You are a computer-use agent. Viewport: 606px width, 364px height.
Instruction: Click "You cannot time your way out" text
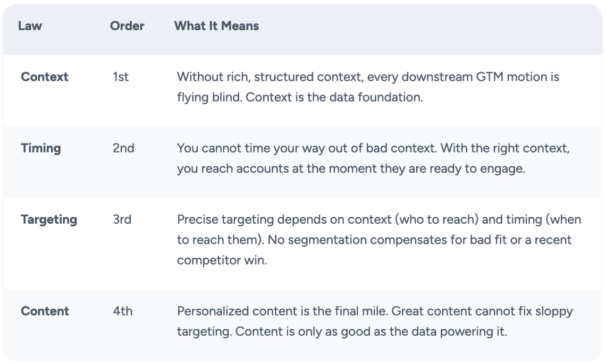coord(255,148)
